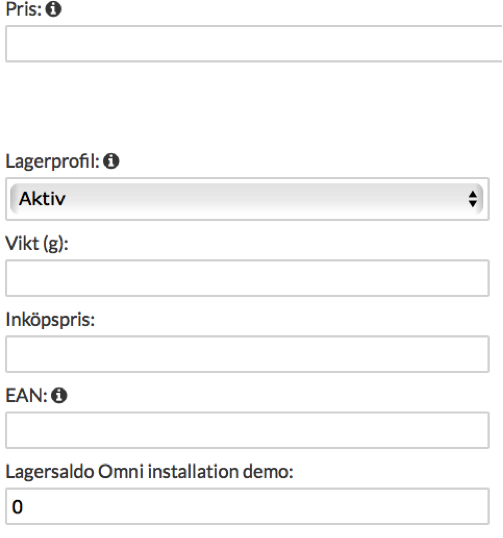Click the info icon next to Pris

[54, 9]
